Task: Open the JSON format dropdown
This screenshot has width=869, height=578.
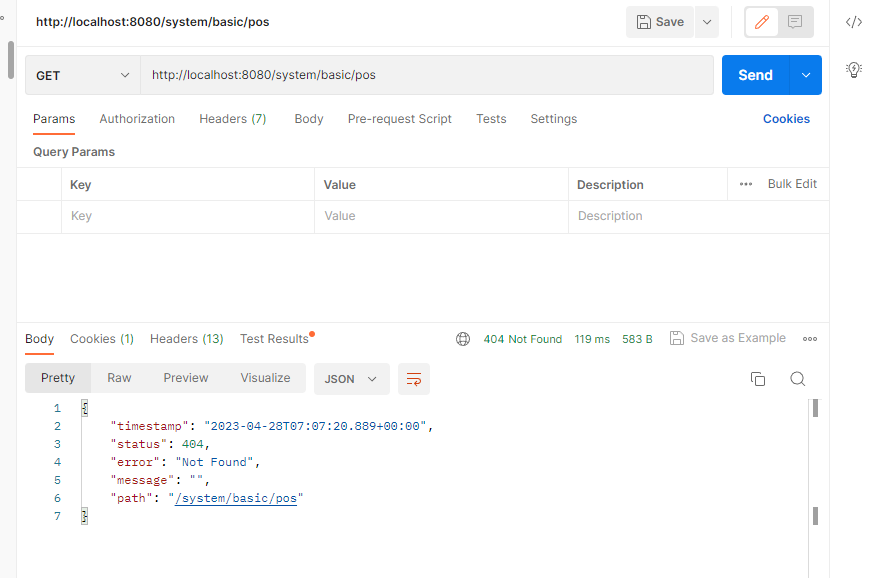Action: (x=351, y=379)
